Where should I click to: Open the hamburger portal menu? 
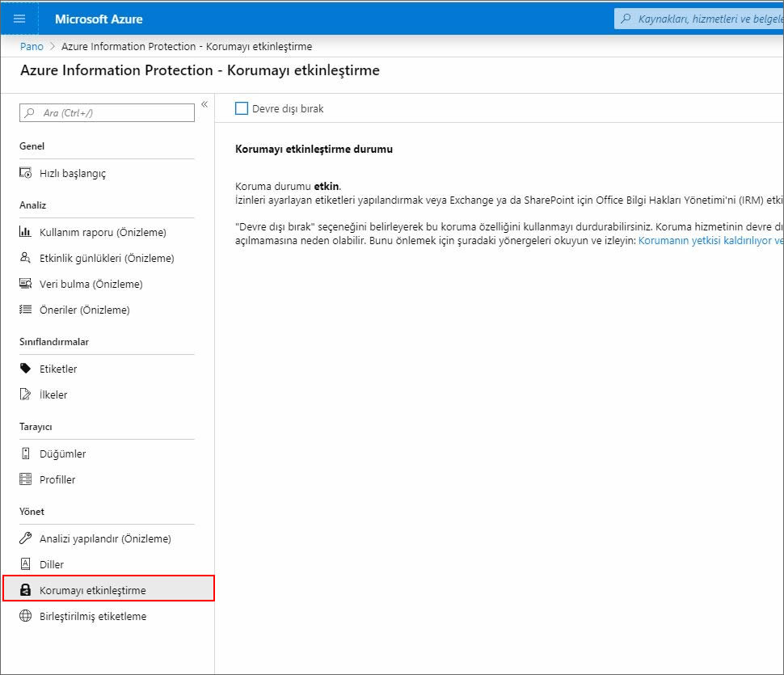[x=19, y=19]
